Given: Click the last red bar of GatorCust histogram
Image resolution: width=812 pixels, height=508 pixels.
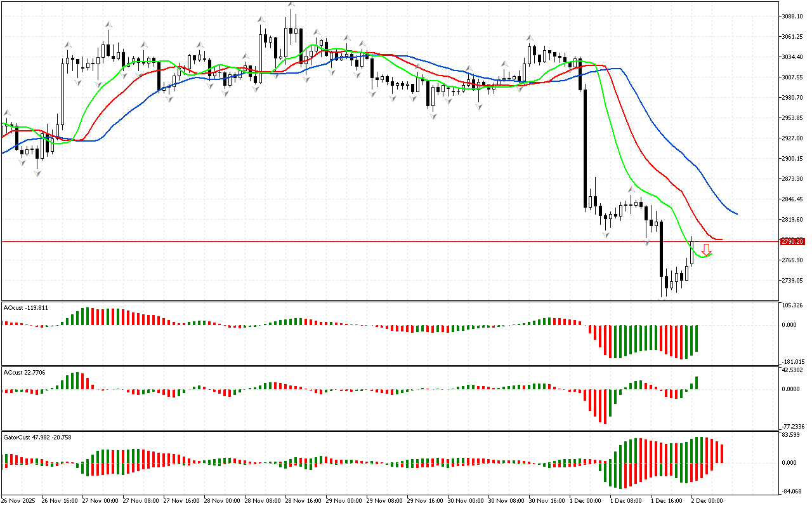Looking at the screenshot, I should (722, 453).
